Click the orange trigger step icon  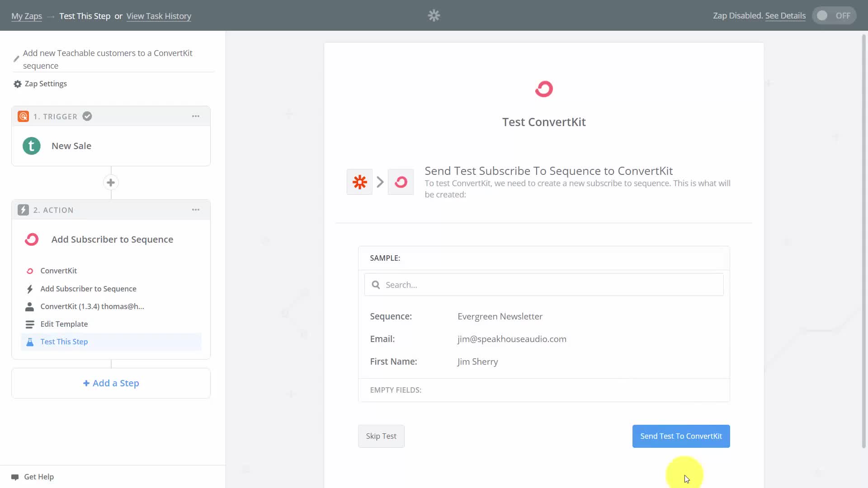23,117
